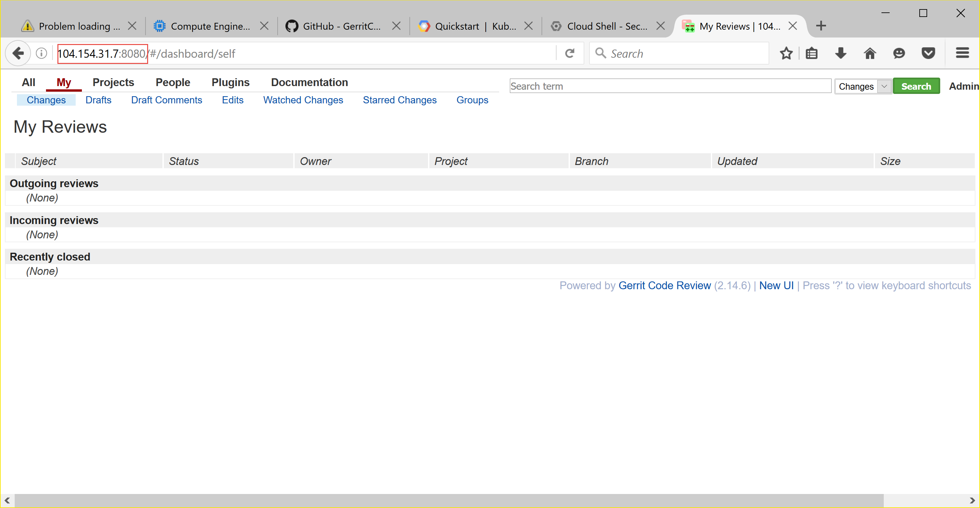Close the Cloud Shell tab
Image resolution: width=980 pixels, height=508 pixels.
[x=660, y=26]
